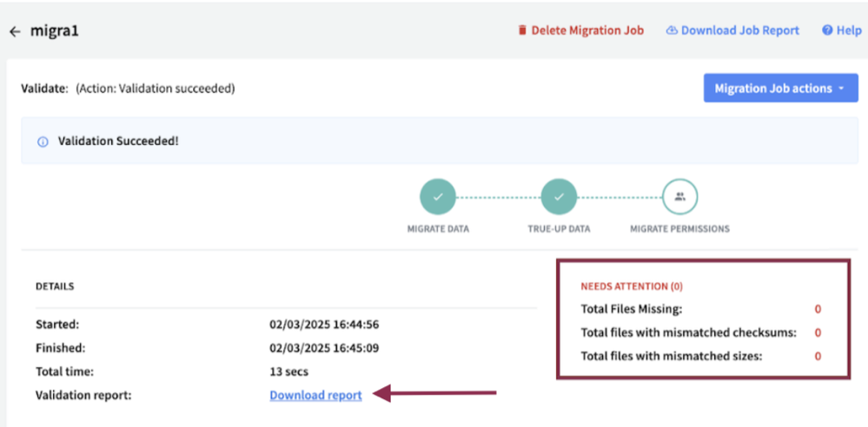Click the red trash icon for Delete Migration Job
Screen dimensions: 868x427
(x=522, y=30)
